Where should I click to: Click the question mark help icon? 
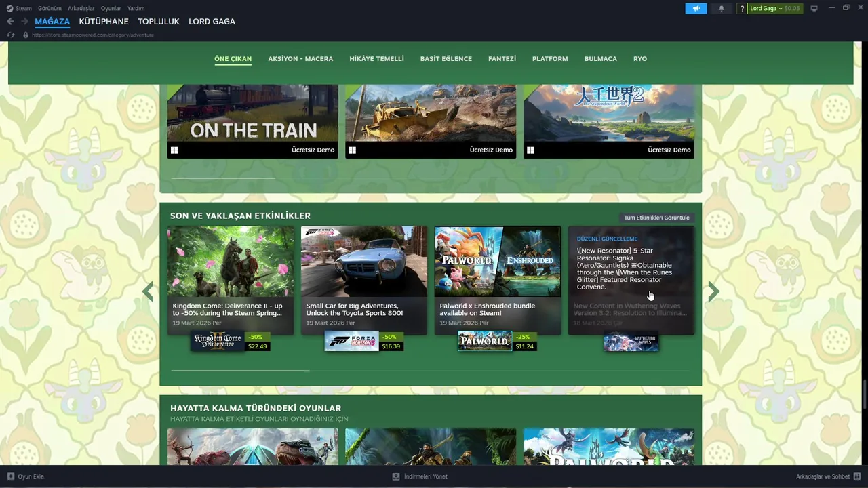point(742,8)
